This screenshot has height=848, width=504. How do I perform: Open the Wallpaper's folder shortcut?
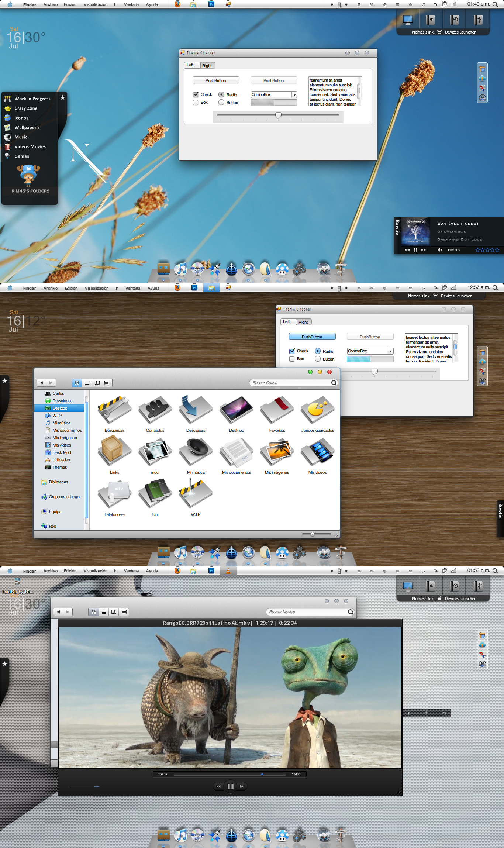(22, 127)
